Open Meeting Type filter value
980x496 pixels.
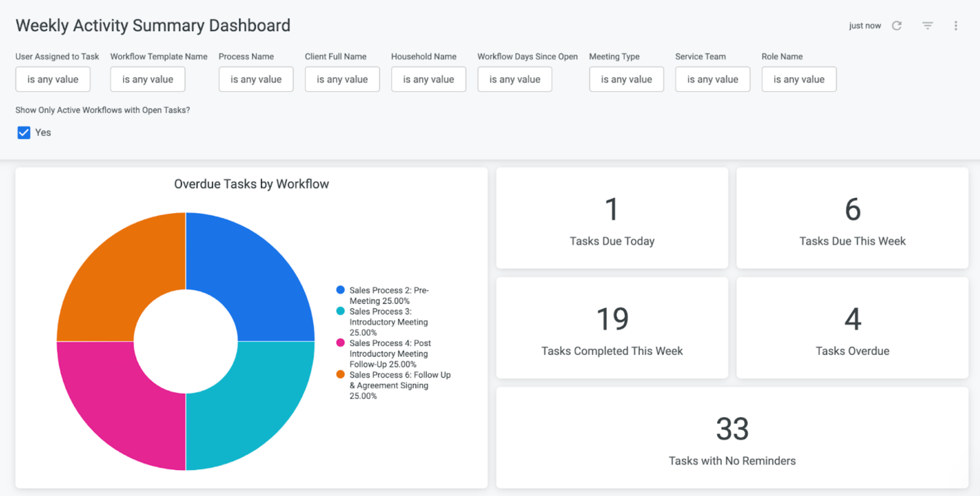point(626,79)
